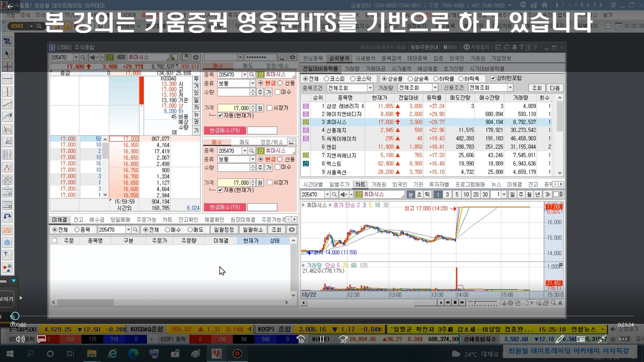Open settings gear in unfilled orders panel
The width and height of the screenshot is (644, 362).
point(292,230)
